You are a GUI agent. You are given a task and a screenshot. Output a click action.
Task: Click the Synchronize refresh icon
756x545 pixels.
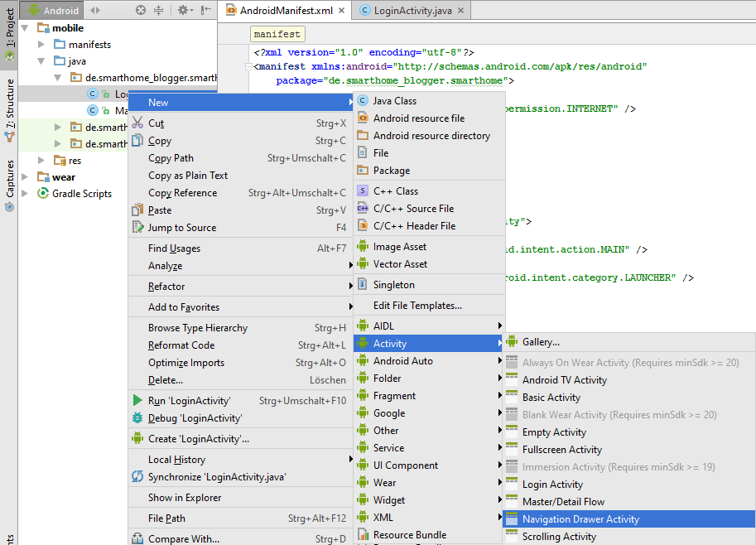[x=137, y=476]
